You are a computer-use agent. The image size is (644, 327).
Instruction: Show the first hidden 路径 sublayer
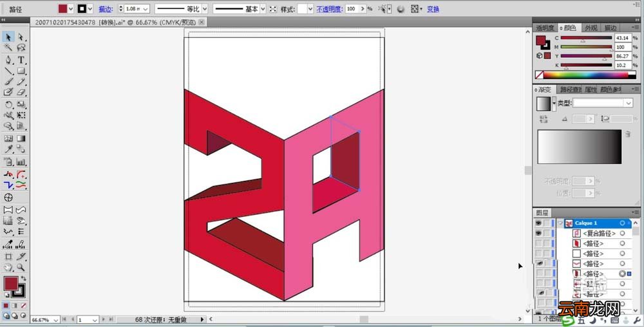coord(538,243)
